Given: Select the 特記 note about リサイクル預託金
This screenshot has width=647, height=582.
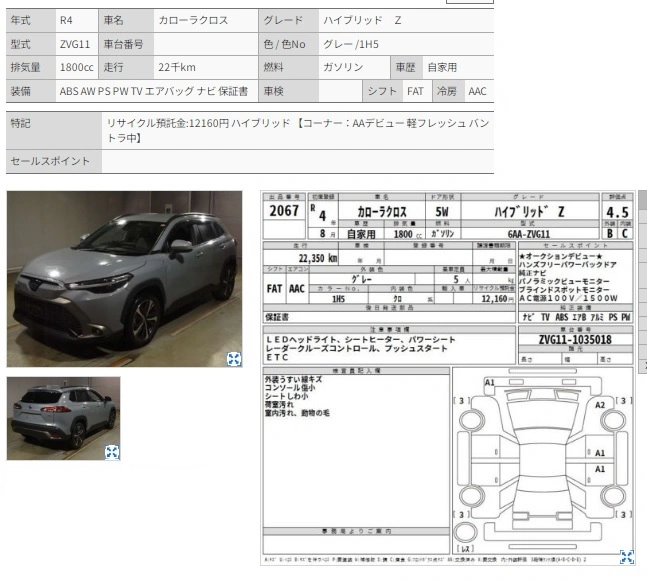Looking at the screenshot, I should click(x=298, y=130).
